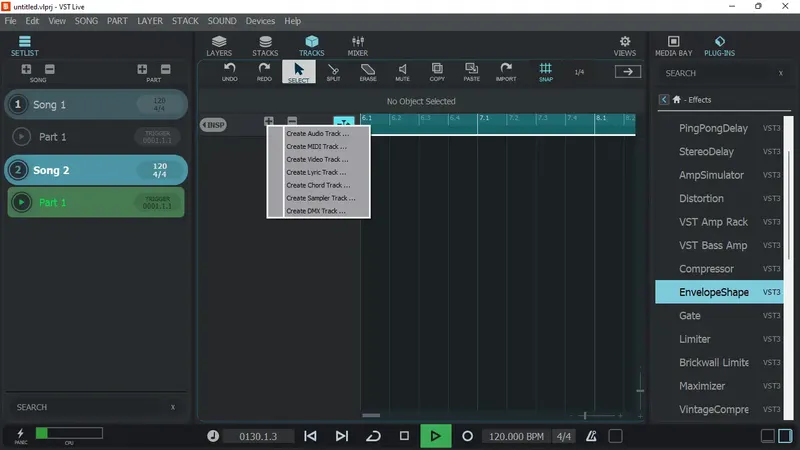Add a new part with plus icon
800x450 pixels.
[142, 69]
